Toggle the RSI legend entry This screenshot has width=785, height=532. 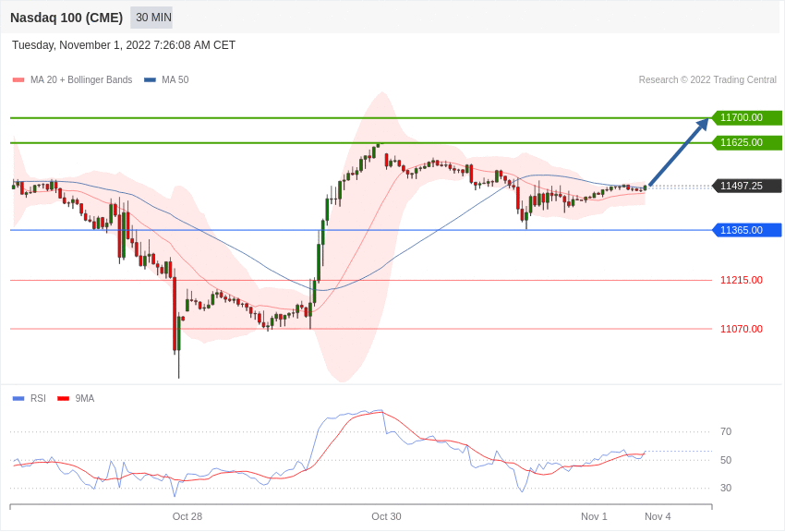point(30,398)
